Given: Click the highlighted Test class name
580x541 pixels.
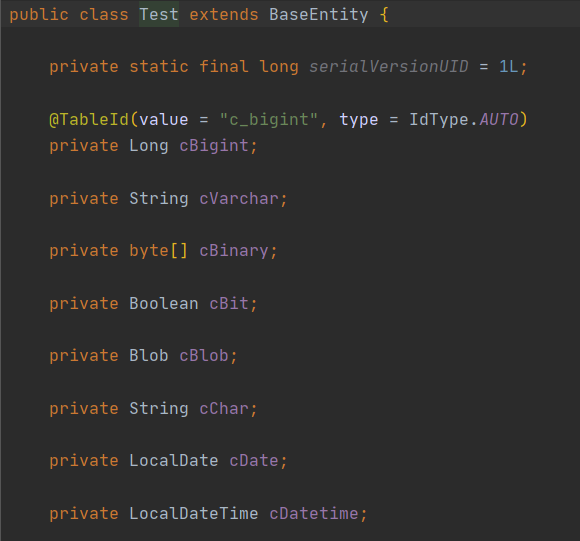Looking at the screenshot, I should [159, 15].
